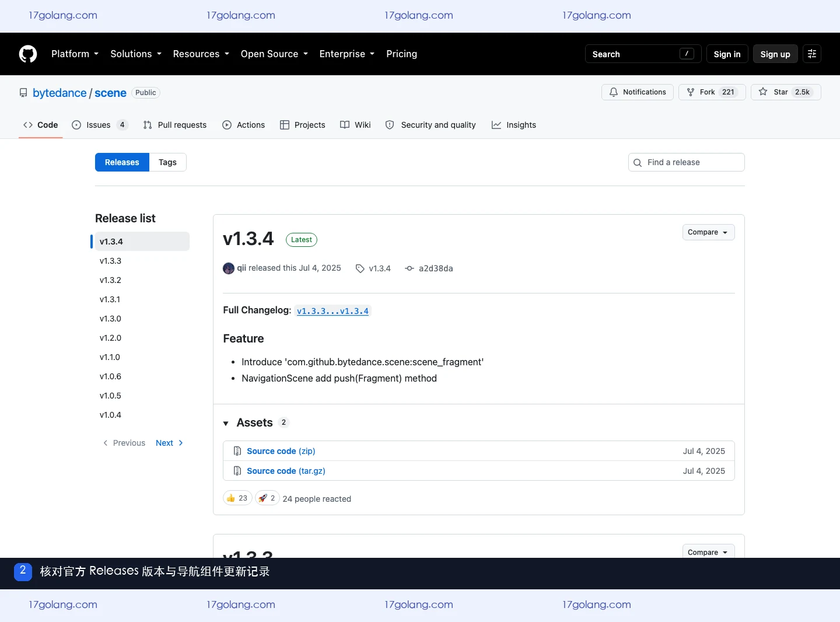This screenshot has width=840, height=622.
Task: Open the a2d38da commit link
Action: [x=436, y=268]
